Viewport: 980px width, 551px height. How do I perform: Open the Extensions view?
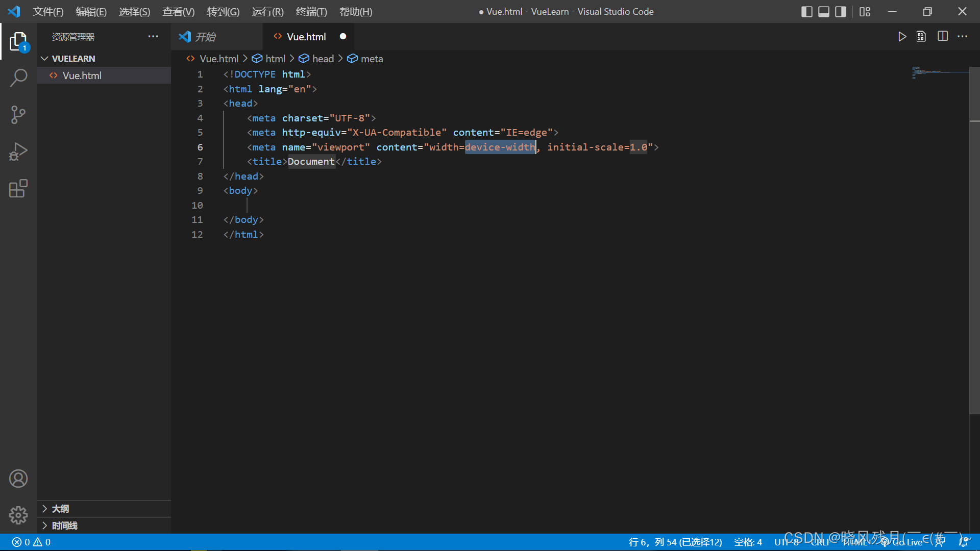pos(18,188)
